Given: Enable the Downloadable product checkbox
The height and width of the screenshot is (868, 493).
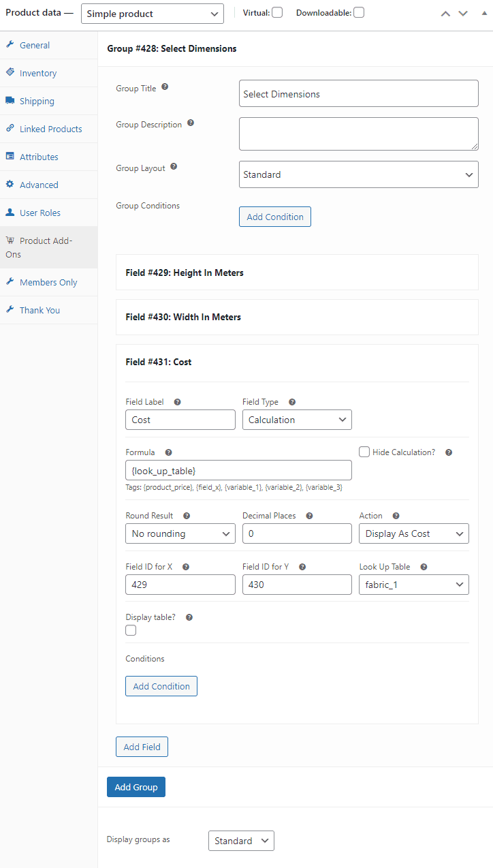Looking at the screenshot, I should (357, 12).
